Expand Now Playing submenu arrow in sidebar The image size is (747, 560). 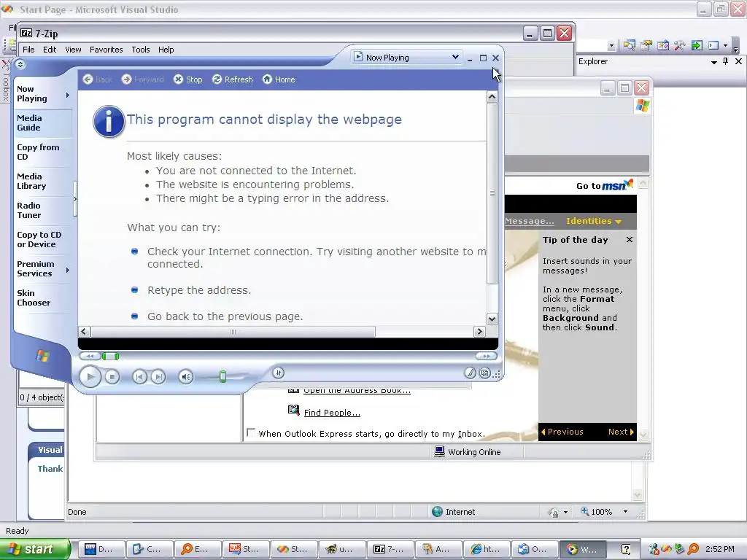coord(68,95)
